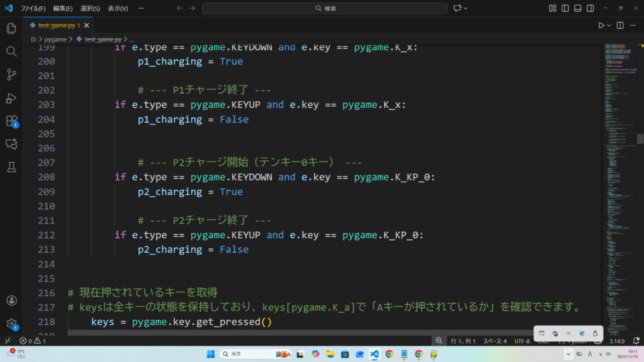This screenshot has height=362, width=644.
Task: Toggle the primary side bar layout button
Action: (565, 8)
